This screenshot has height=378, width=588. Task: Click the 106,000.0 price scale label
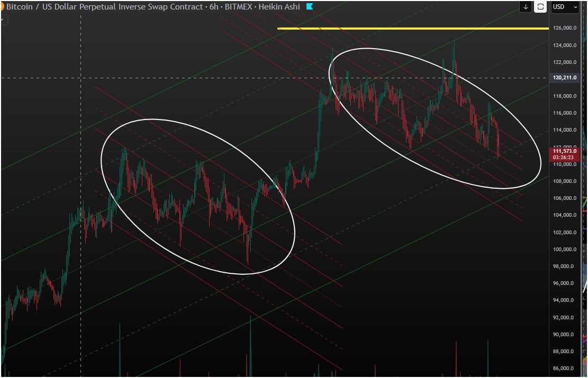click(564, 198)
